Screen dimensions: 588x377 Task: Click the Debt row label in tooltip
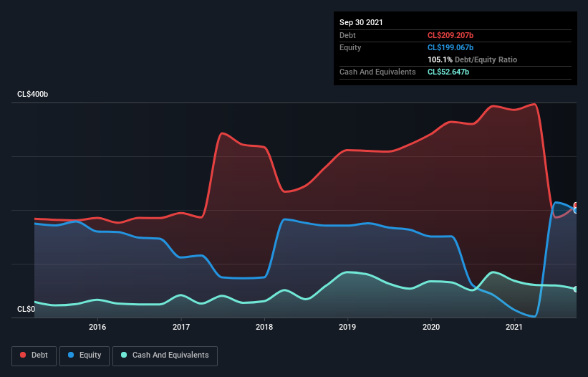[x=347, y=35]
